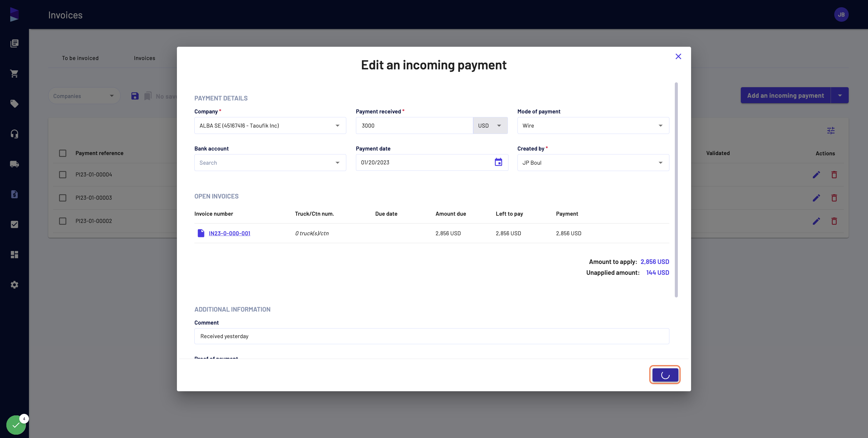Delete payment PI23-01-00002 with trash icon
The width and height of the screenshot is (868, 438).
pyautogui.click(x=834, y=221)
